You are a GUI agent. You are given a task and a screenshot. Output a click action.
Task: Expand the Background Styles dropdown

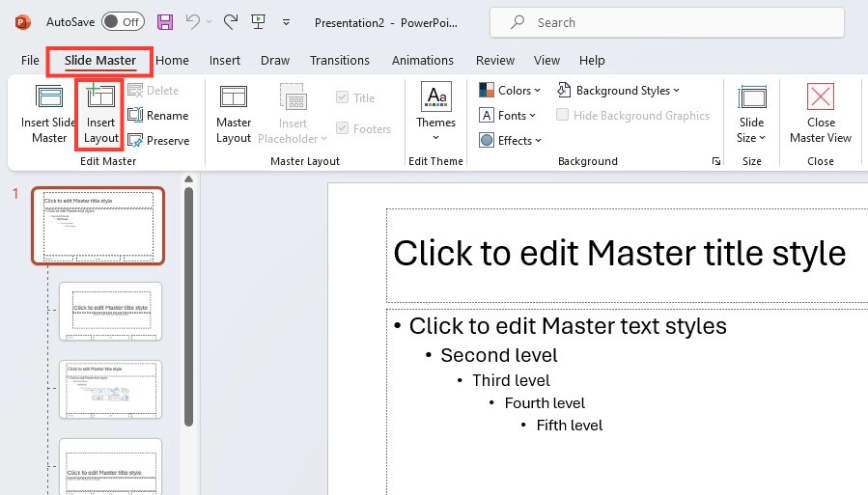(x=618, y=90)
